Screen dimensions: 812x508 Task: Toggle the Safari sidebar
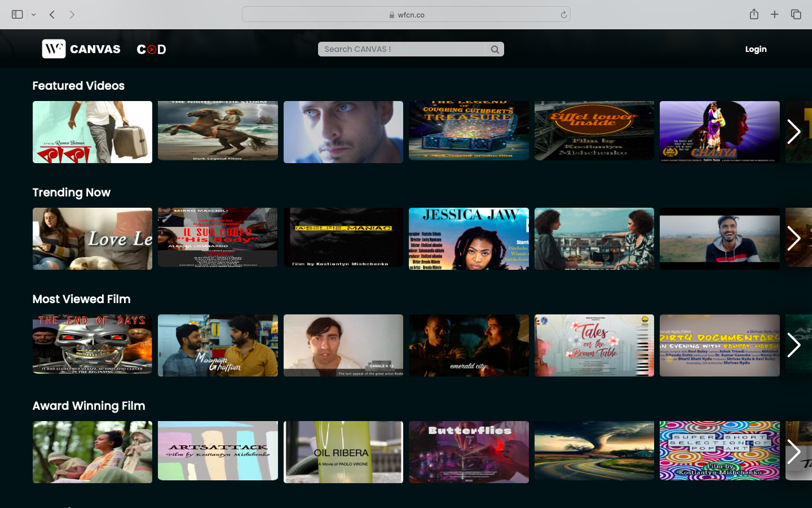pyautogui.click(x=17, y=14)
